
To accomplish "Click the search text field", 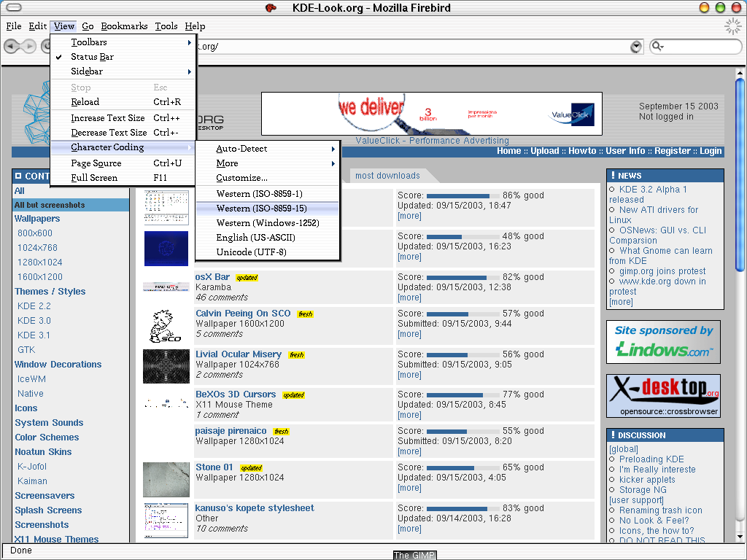I will click(703, 46).
